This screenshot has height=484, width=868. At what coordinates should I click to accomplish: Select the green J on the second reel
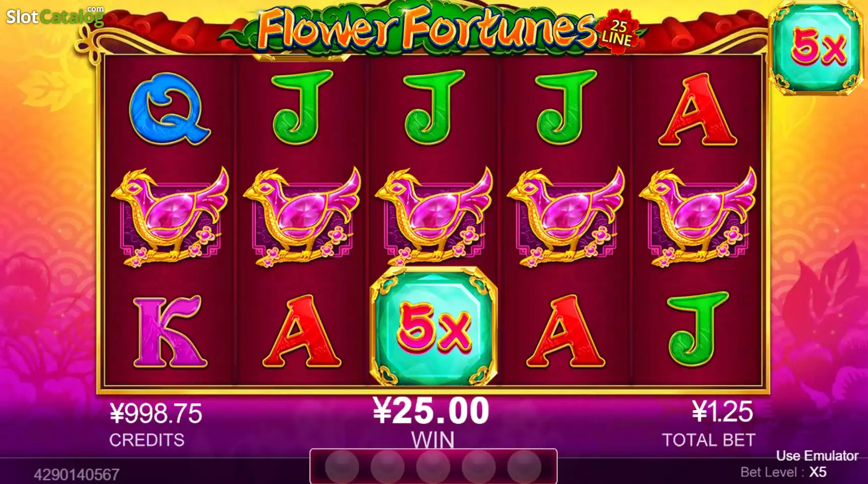(302, 108)
